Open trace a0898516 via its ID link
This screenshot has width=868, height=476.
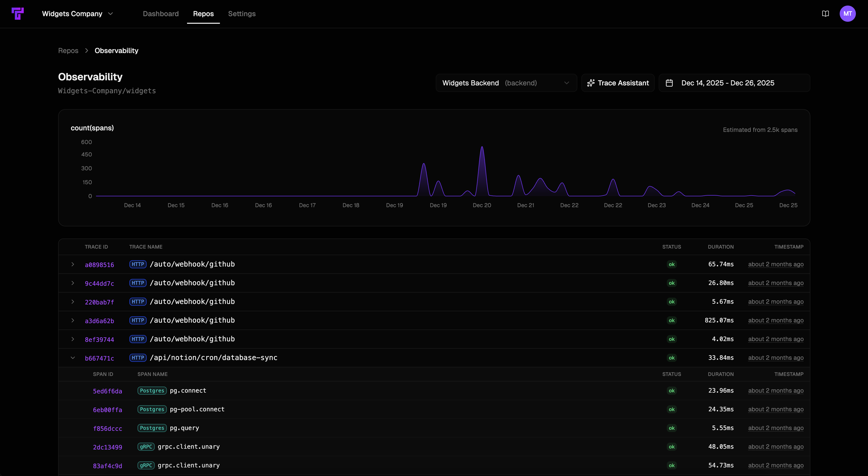coord(99,265)
